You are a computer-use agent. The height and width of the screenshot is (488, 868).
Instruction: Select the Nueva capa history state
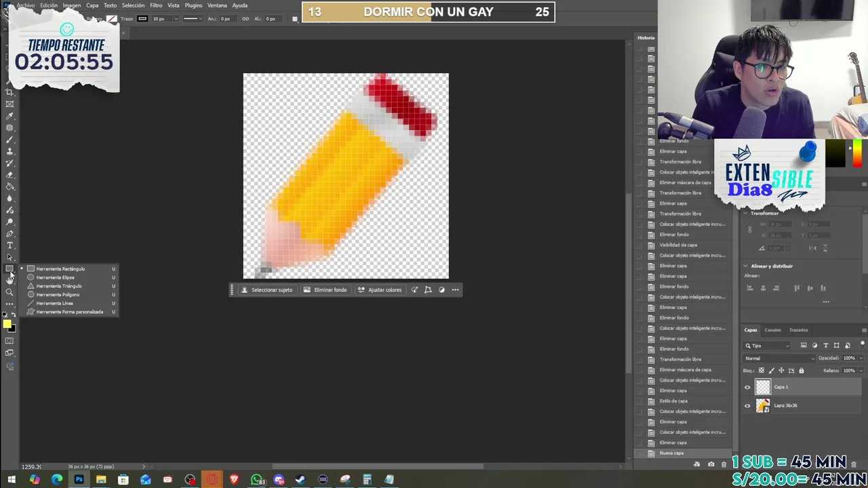coord(684,453)
